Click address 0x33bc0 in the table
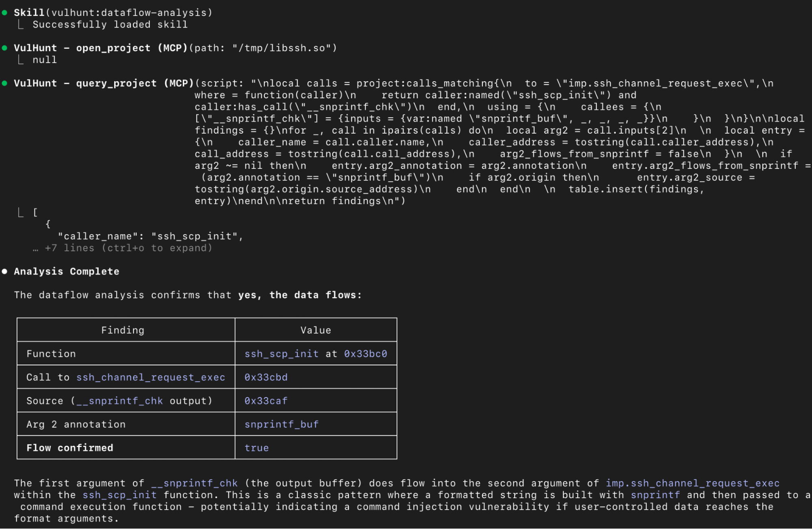The width and height of the screenshot is (812, 529). click(365, 354)
